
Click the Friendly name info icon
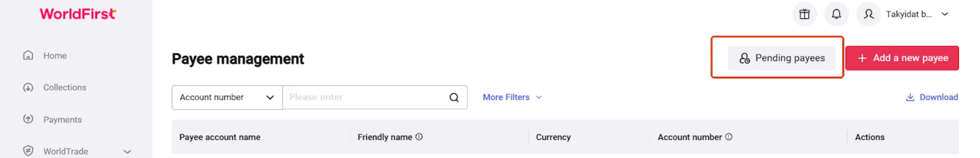(419, 137)
